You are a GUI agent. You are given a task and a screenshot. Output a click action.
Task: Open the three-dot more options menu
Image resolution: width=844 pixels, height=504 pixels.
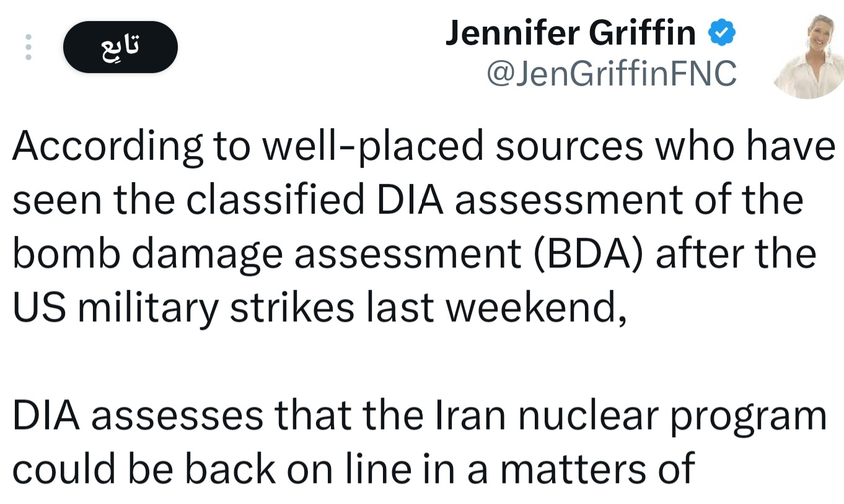[x=28, y=47]
